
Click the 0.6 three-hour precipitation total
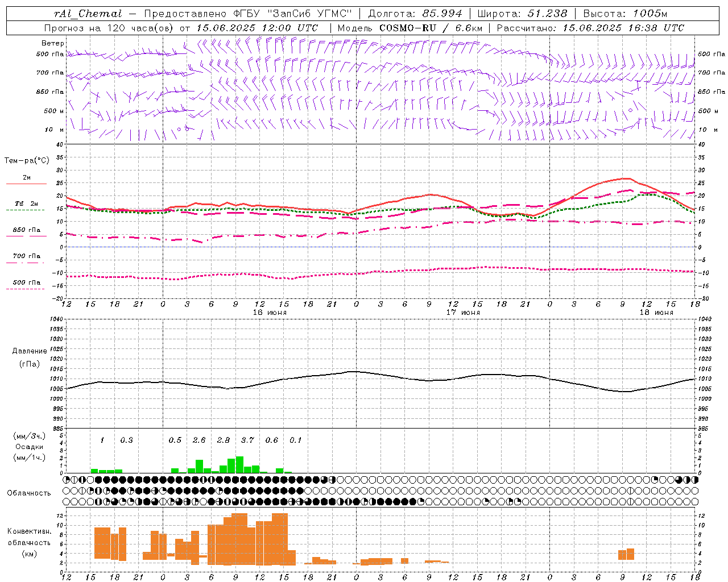click(272, 440)
